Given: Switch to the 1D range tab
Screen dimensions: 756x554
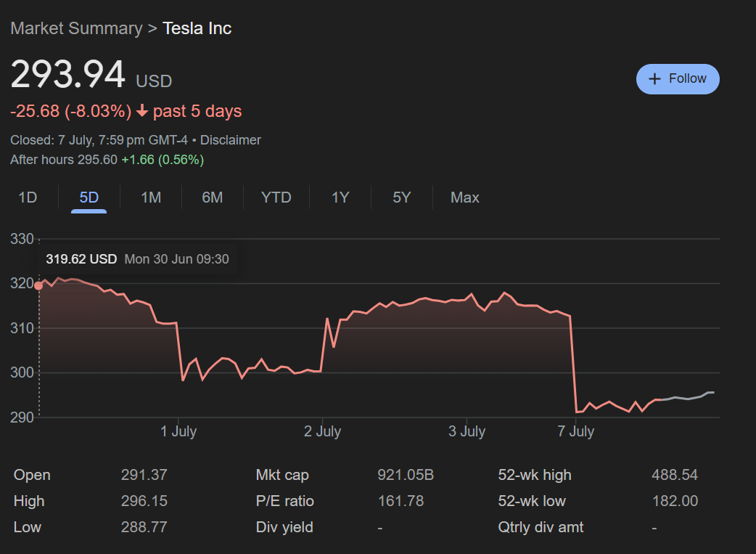Looking at the screenshot, I should 28,197.
